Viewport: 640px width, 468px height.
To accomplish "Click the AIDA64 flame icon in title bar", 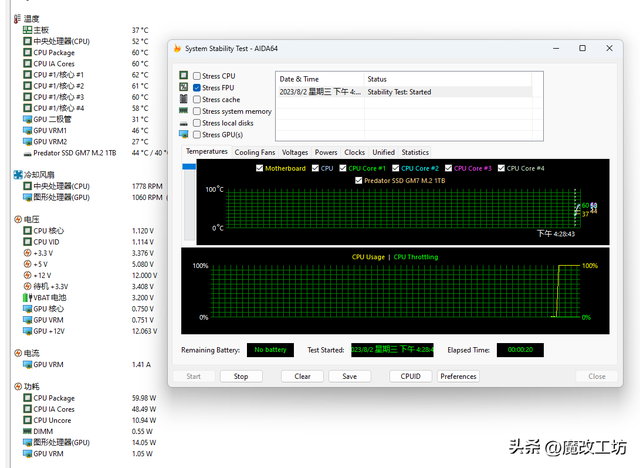I will 177,48.
